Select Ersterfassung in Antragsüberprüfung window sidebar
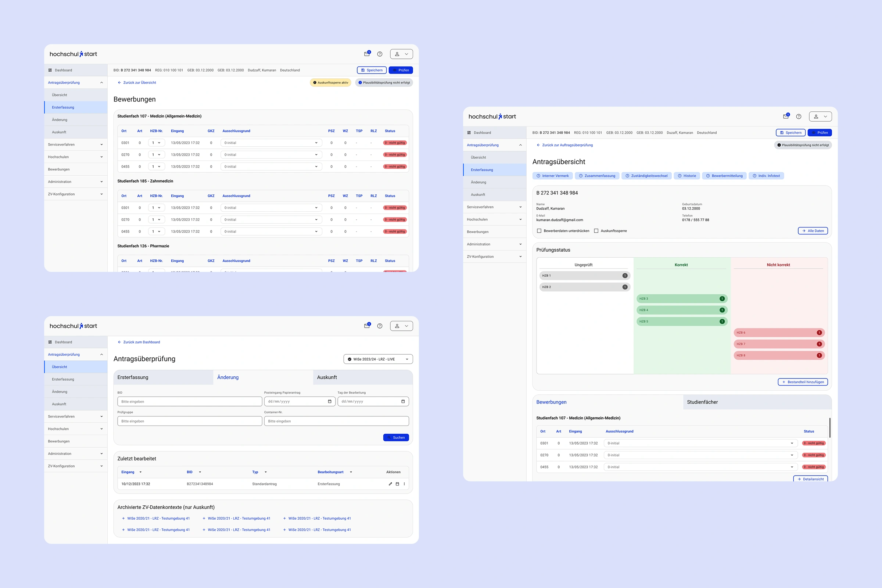The image size is (882, 588). click(76, 379)
